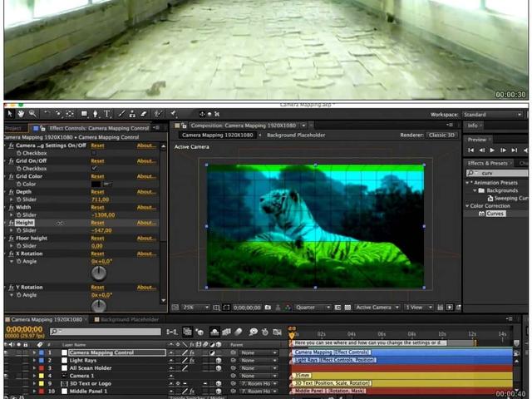Toggle fx icon of Height effect
The width and height of the screenshot is (532, 399).
[11, 223]
